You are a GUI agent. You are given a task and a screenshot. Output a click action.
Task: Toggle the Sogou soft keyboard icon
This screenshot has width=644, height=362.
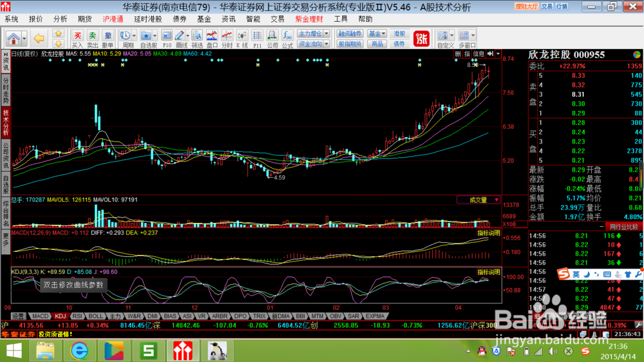[x=607, y=274]
